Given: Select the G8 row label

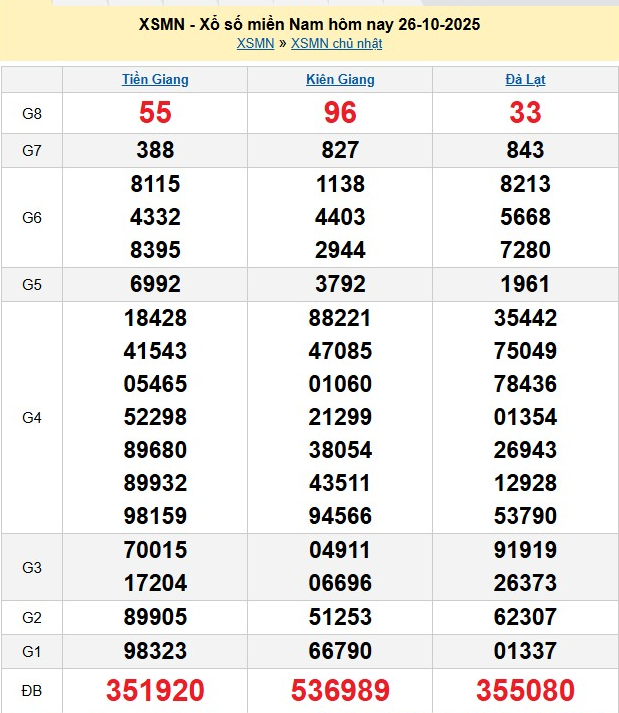Looking at the screenshot, I should pos(32,114).
